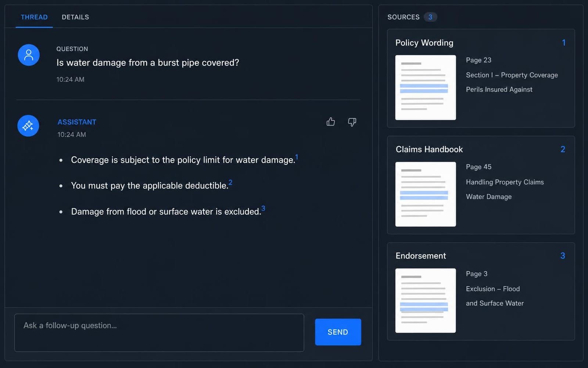
Task: Select the Claims Handbook source title
Action: click(429, 149)
